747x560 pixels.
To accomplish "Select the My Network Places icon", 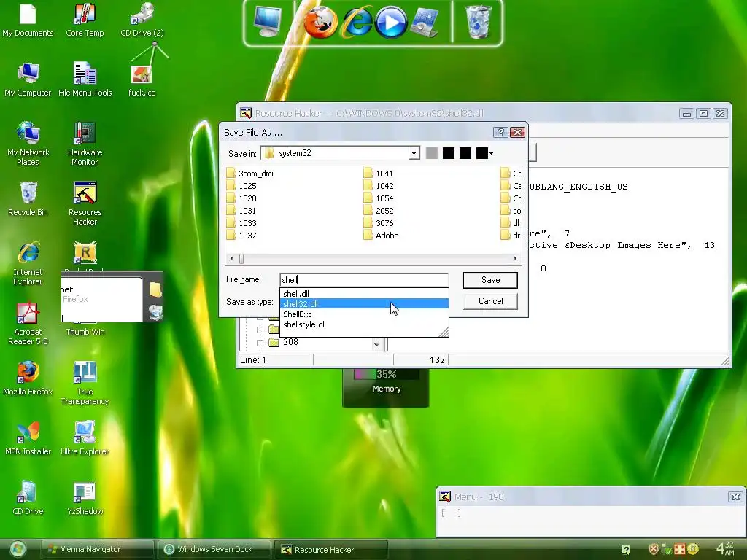I will tap(28, 144).
